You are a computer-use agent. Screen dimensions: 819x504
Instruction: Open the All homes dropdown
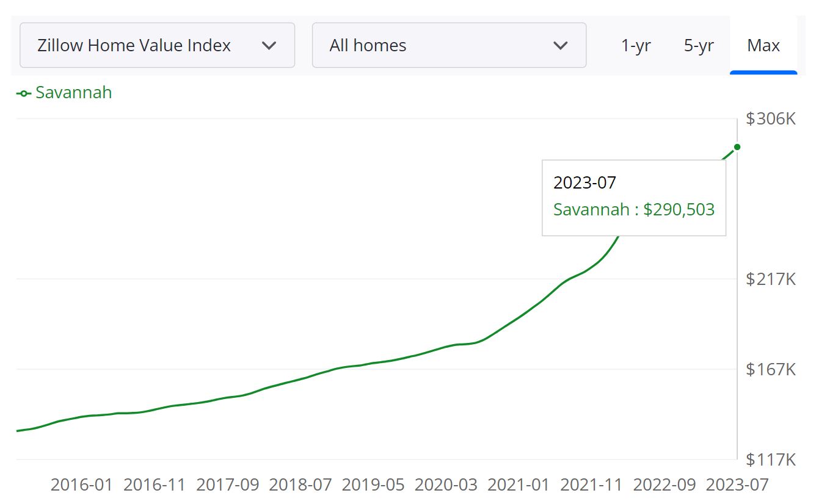449,45
